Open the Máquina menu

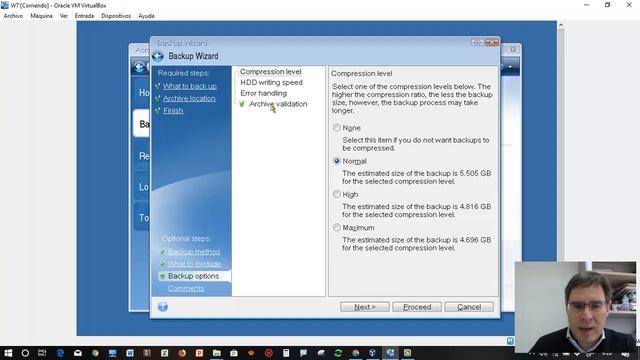coord(41,16)
